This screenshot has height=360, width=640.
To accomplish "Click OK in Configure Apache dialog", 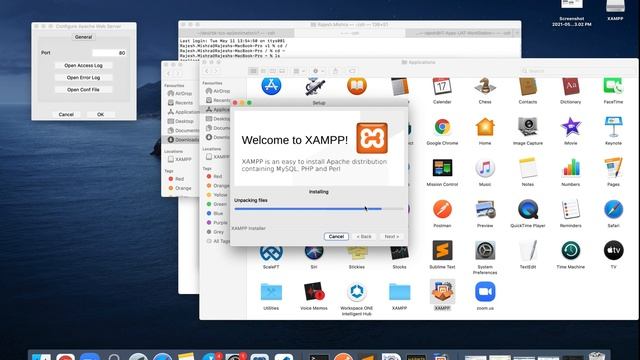I will tap(100, 115).
